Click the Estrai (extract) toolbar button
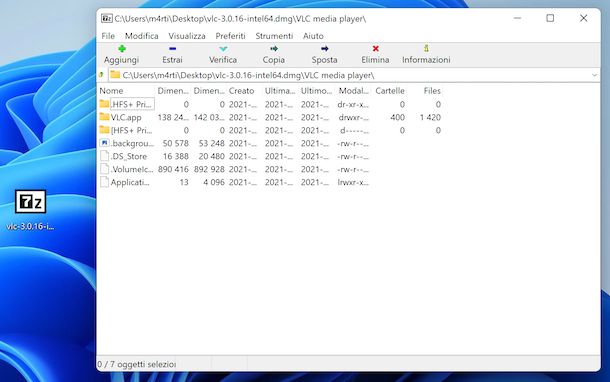The image size is (610, 382). (172, 54)
